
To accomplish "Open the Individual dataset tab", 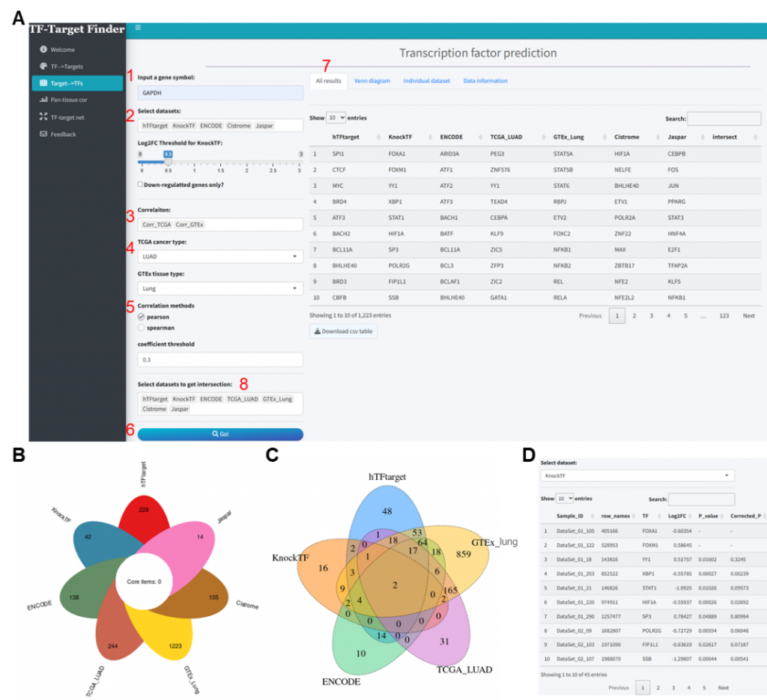I will pyautogui.click(x=426, y=81).
